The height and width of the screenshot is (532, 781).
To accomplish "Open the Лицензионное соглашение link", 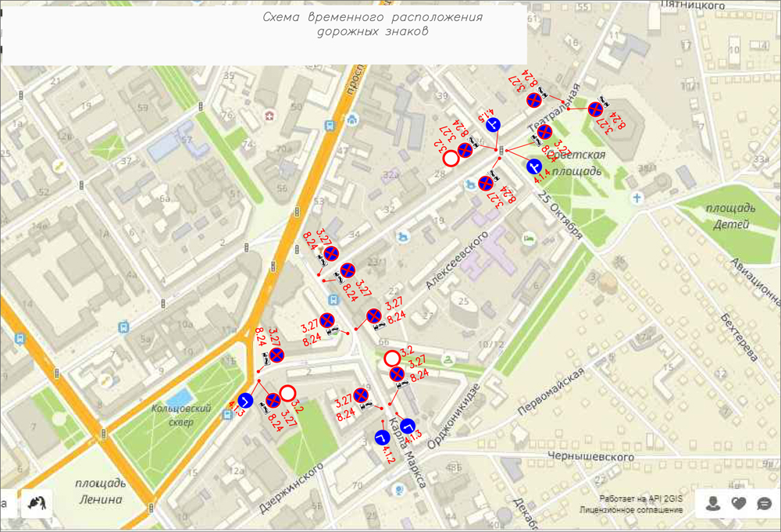I will click(631, 510).
